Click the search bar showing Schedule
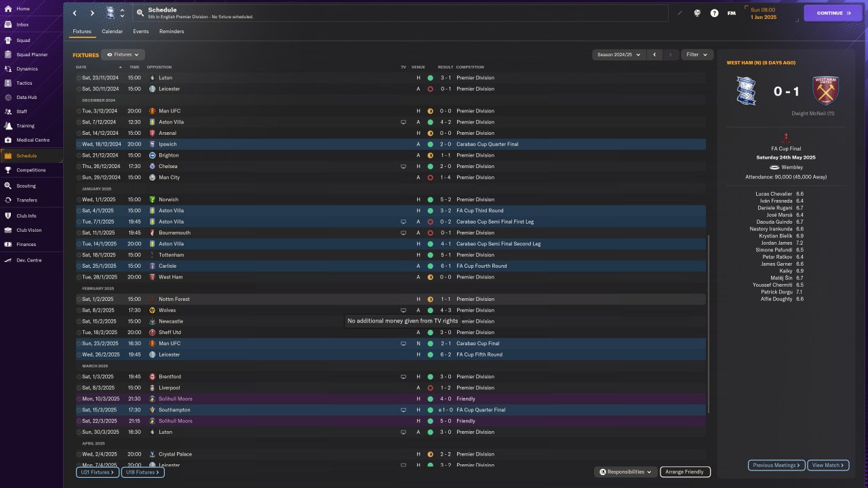Viewport: 868px width, 488px height. pos(401,13)
